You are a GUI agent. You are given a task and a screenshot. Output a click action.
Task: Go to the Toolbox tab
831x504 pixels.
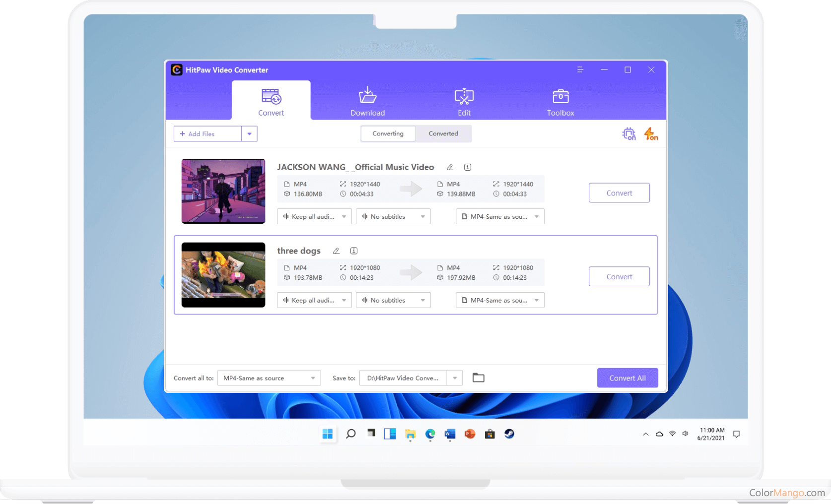[560, 102]
